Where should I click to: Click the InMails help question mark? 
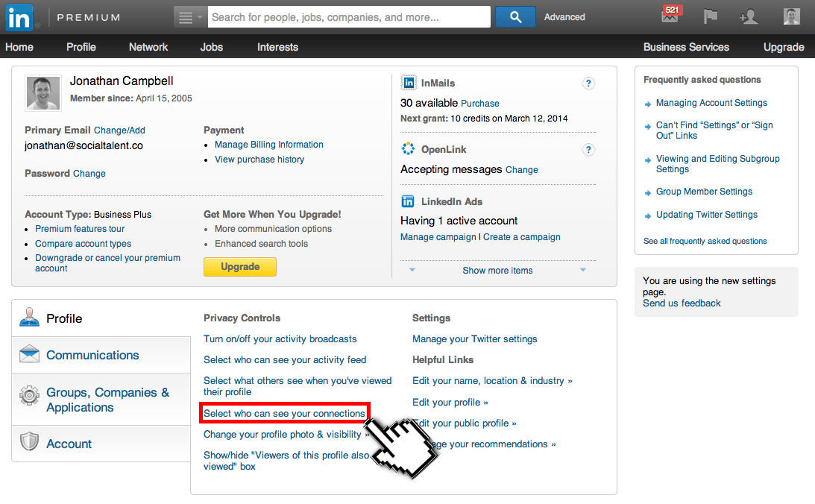click(588, 84)
